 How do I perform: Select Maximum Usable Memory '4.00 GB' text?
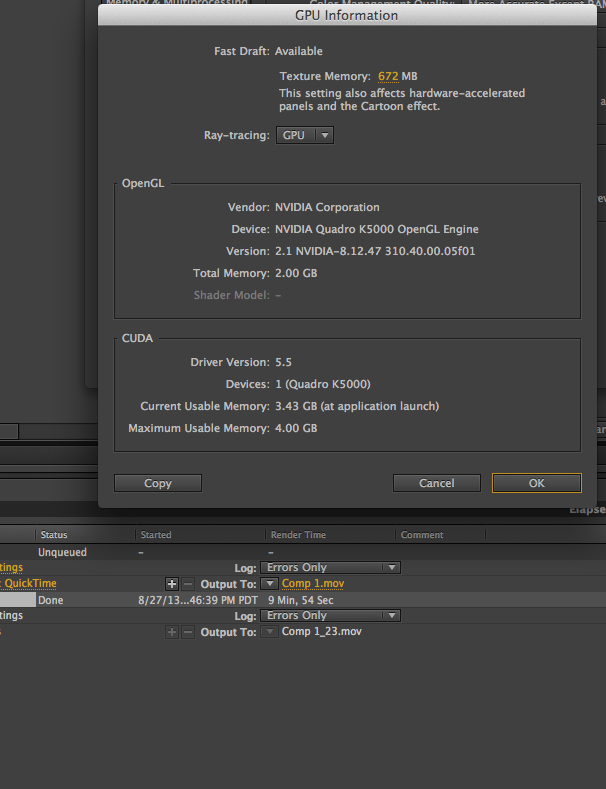[296, 428]
